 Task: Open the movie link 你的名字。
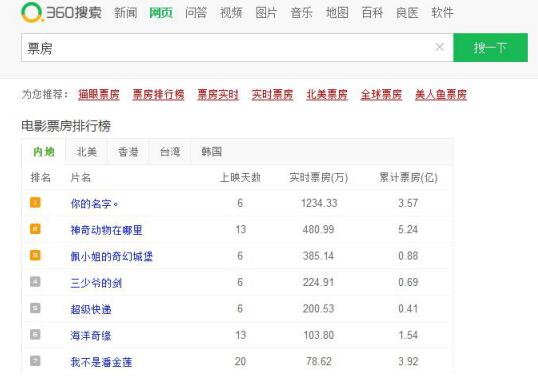pyautogui.click(x=94, y=204)
